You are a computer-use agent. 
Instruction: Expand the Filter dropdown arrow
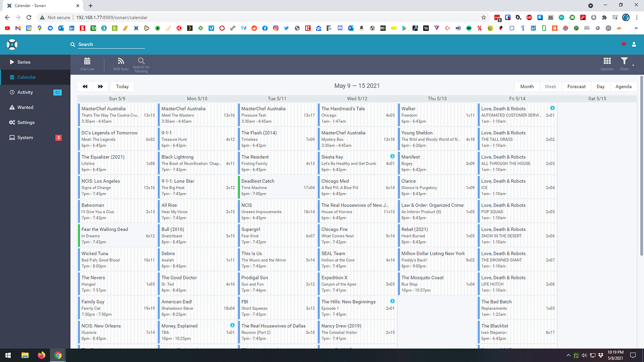633,67
